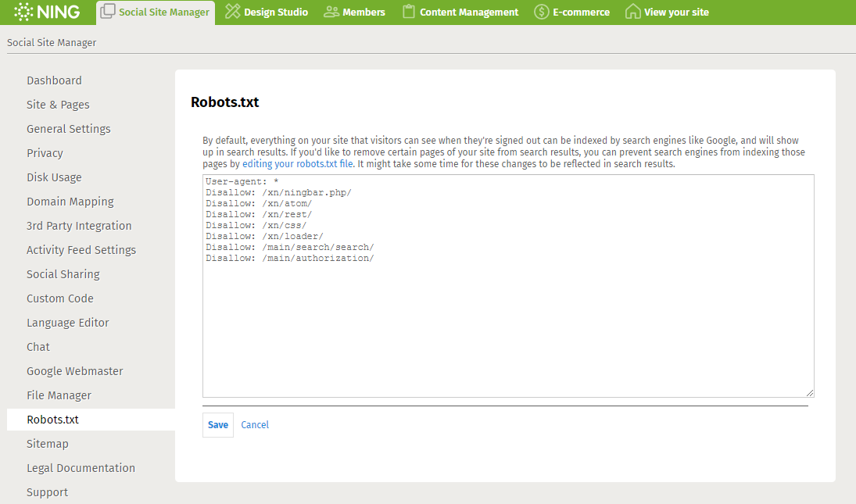This screenshot has width=856, height=504.
Task: Click the E-commerce dollar icon
Action: pos(541,12)
